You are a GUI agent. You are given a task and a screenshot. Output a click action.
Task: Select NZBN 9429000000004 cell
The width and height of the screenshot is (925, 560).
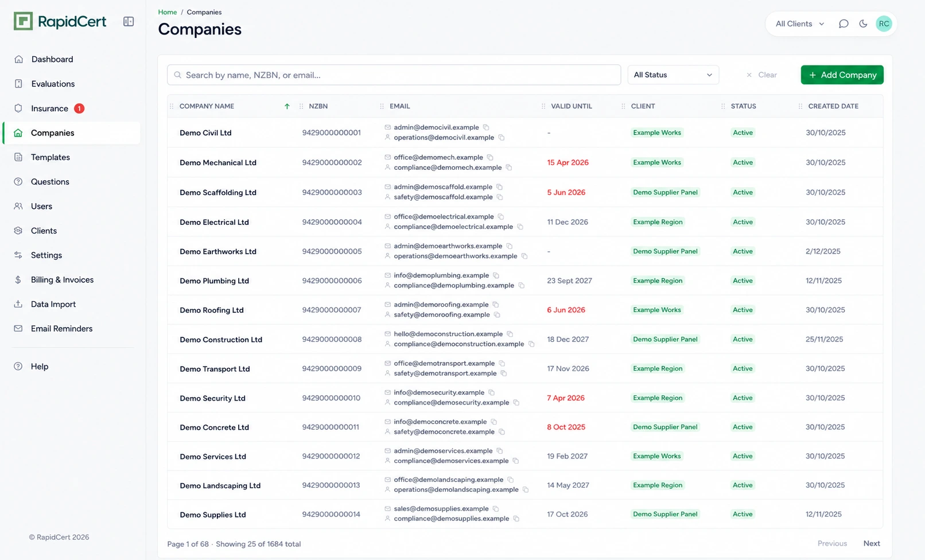332,222
